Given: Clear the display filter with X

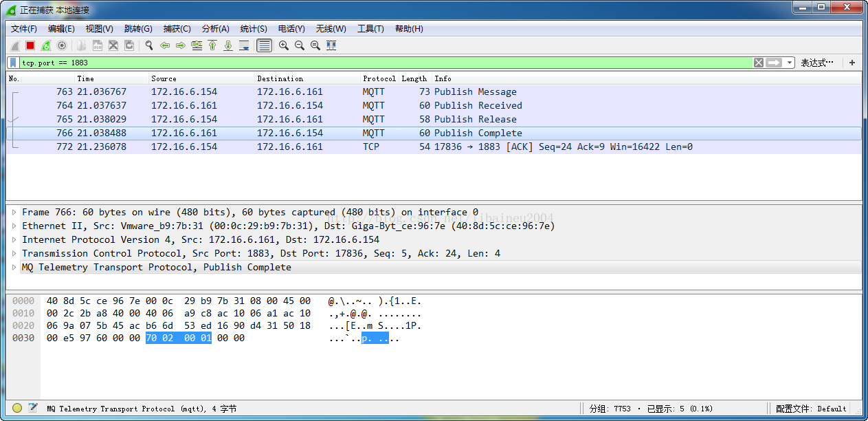Looking at the screenshot, I should [x=758, y=63].
